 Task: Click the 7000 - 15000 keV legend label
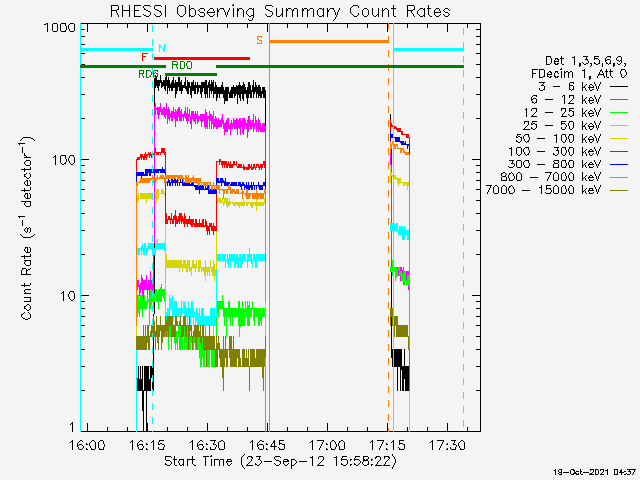[543, 190]
